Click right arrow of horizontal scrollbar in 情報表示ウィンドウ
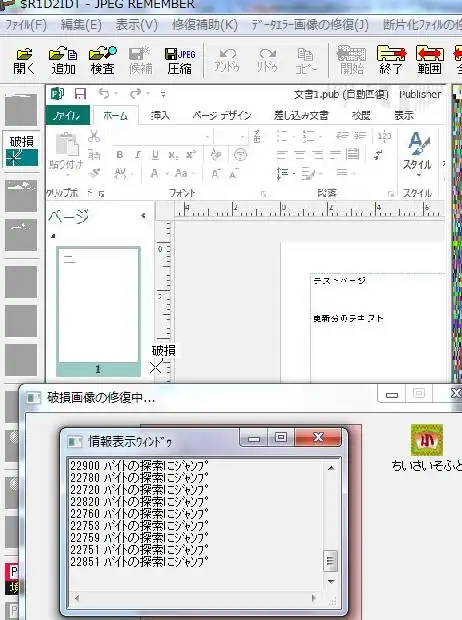The image size is (462, 620). [314, 598]
